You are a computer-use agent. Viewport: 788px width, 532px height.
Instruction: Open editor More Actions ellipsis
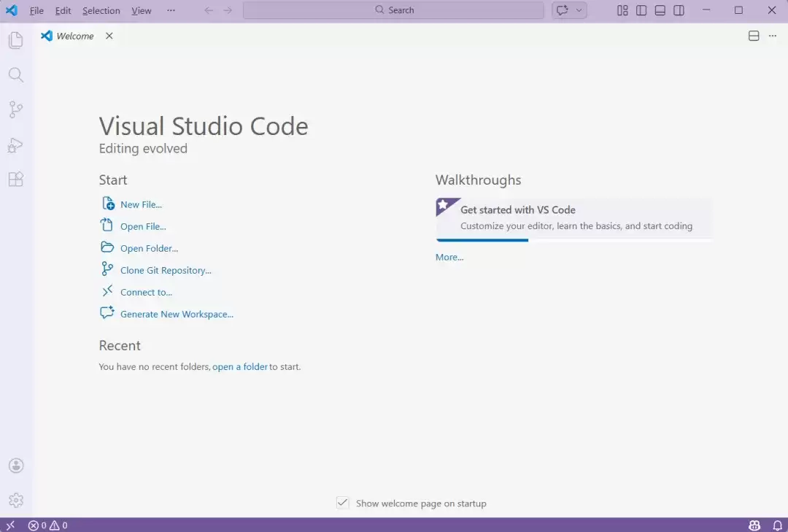773,36
